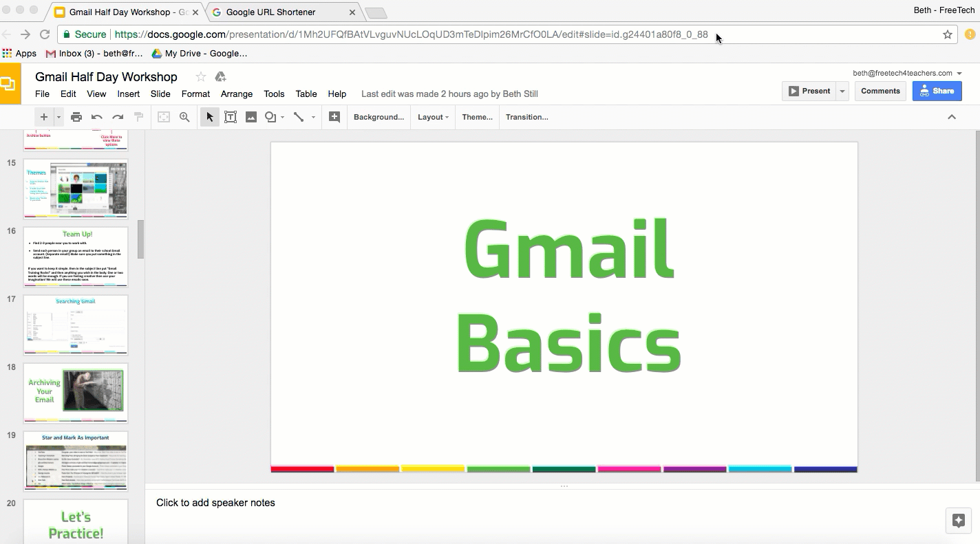Open the shape tool dropdown arrow
980x544 pixels.
[x=282, y=118]
